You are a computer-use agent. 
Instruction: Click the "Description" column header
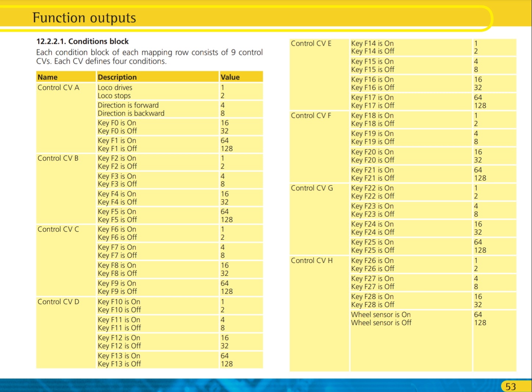117,77
